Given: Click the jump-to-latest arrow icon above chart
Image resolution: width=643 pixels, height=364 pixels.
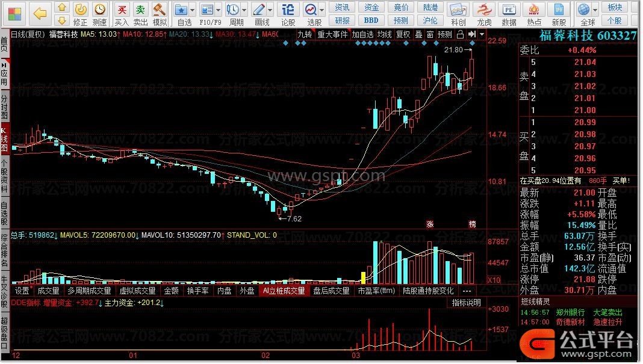Looking at the screenshot, I should point(472,34).
